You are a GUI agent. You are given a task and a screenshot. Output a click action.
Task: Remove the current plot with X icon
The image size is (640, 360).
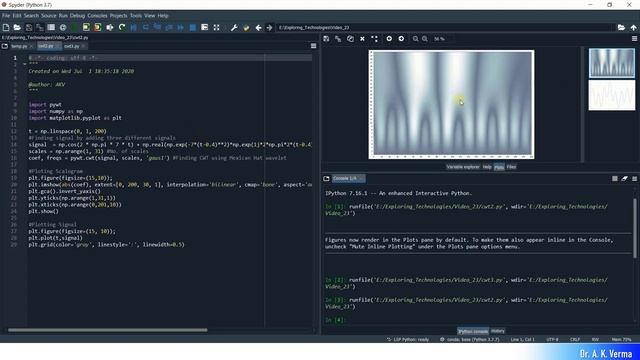pos(362,39)
